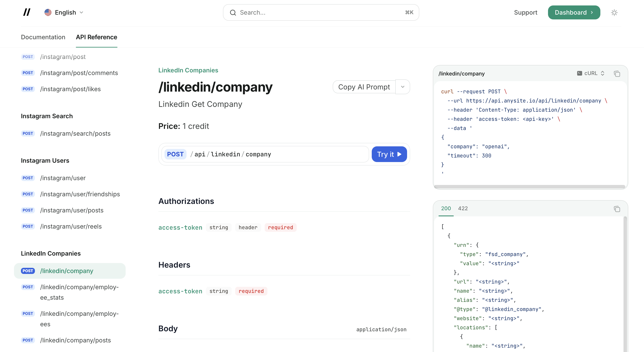Click the site logo in the header
The width and height of the screenshot is (644, 352).
click(x=26, y=12)
